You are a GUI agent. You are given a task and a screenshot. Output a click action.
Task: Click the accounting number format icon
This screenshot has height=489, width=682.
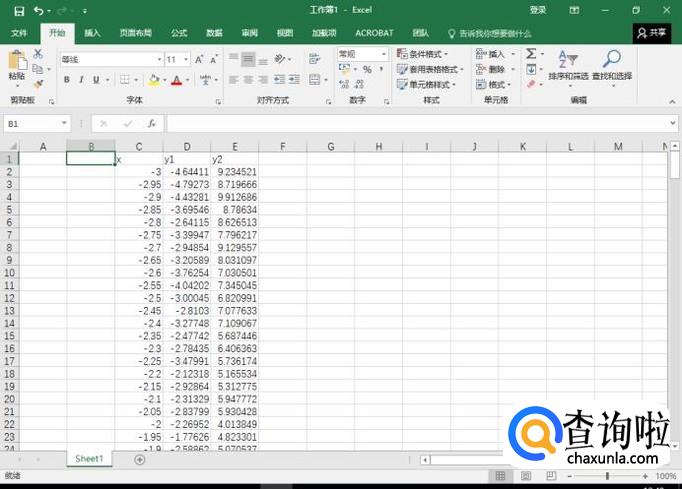(x=344, y=69)
